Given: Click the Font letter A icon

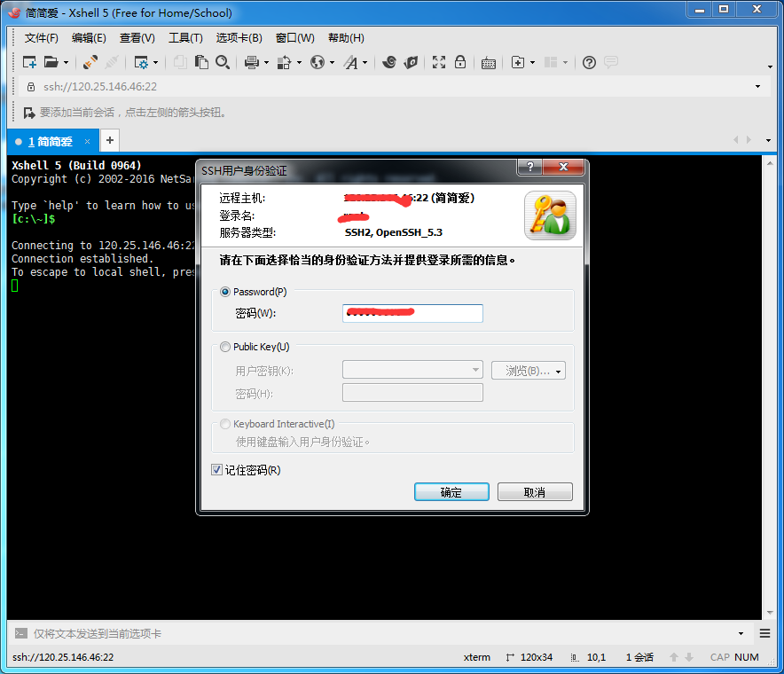Looking at the screenshot, I should pos(351,62).
